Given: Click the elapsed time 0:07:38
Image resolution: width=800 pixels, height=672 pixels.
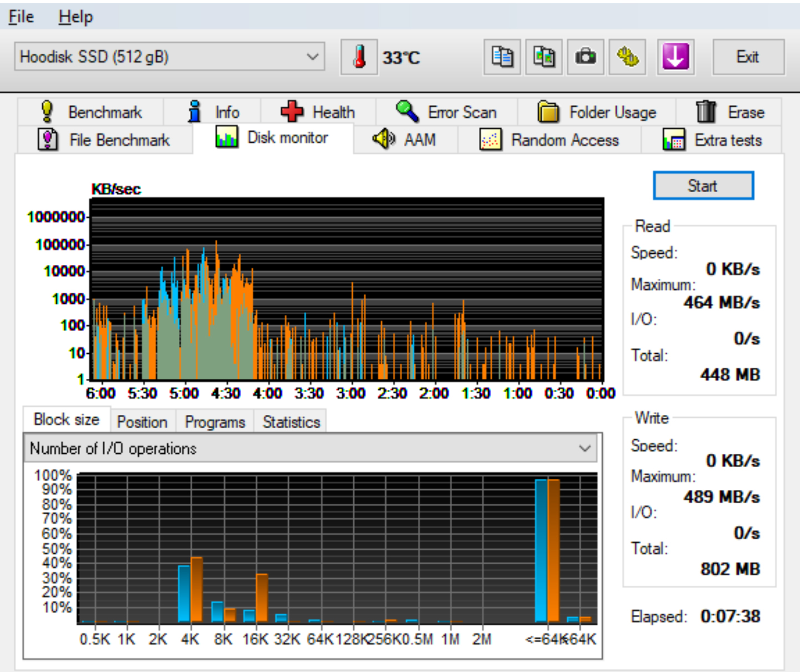Looking at the screenshot, I should tap(731, 616).
